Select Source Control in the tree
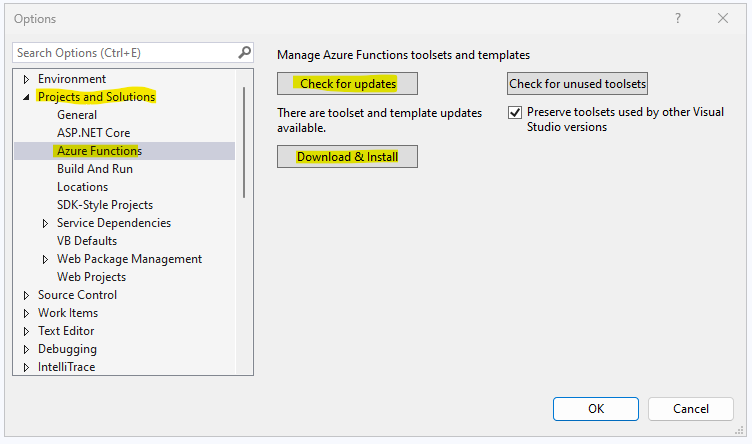The height and width of the screenshot is (444, 752). (77, 295)
